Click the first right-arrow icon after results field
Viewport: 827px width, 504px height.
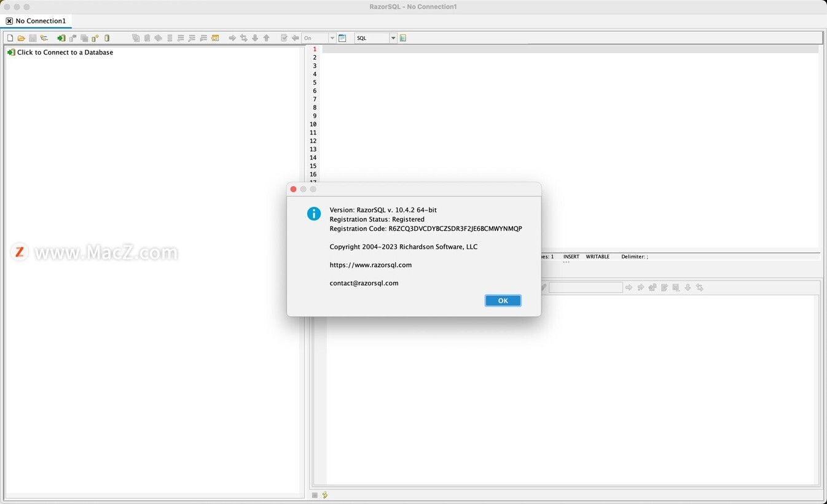pos(629,287)
